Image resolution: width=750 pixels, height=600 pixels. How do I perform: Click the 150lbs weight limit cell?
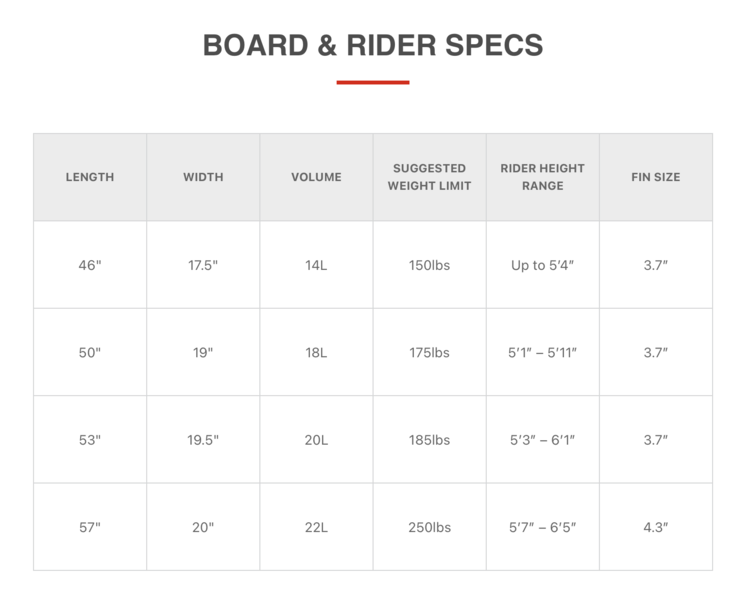coord(429,265)
